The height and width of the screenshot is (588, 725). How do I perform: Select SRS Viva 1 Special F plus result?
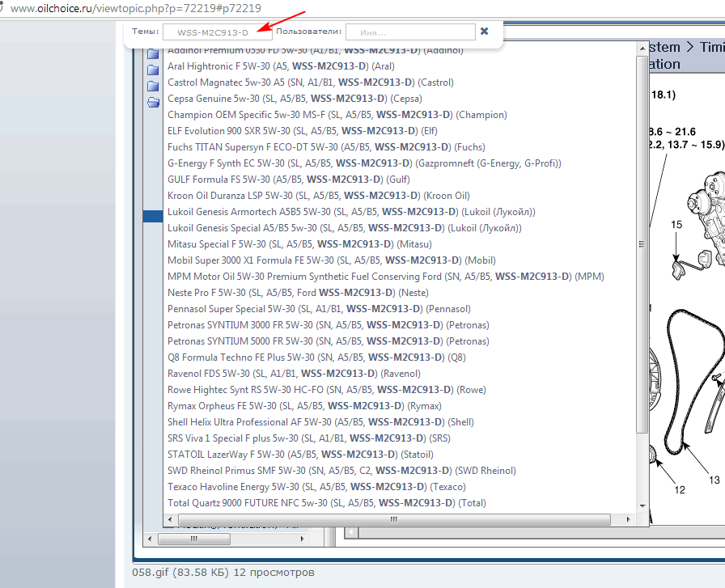pyautogui.click(x=309, y=438)
